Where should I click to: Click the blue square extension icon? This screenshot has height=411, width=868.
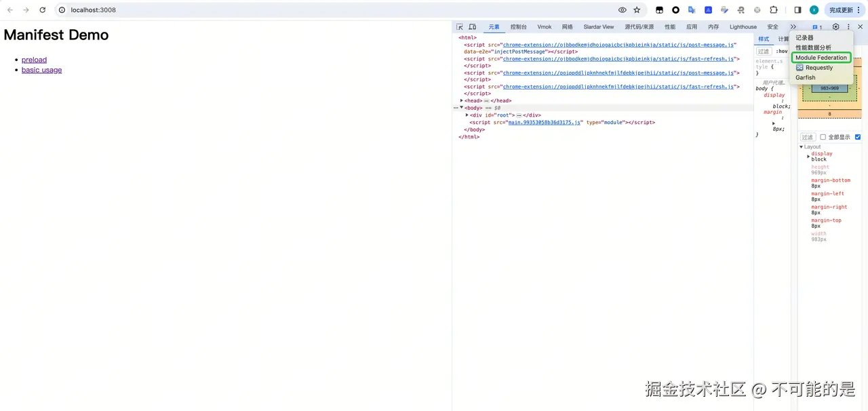point(708,10)
